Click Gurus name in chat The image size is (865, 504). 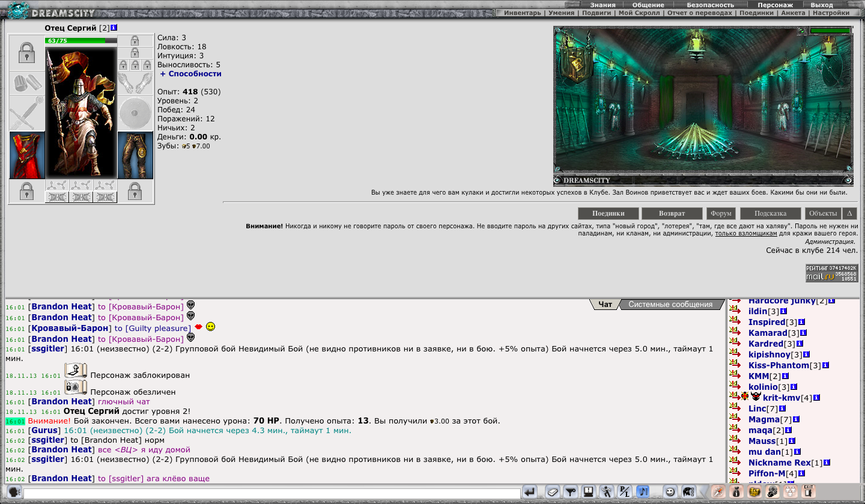point(44,431)
